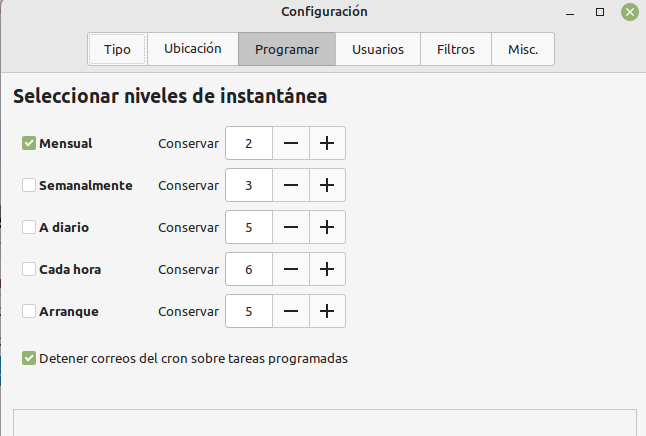Open the Filtros tab
Screen dimensions: 646x436
pyautogui.click(x=456, y=49)
